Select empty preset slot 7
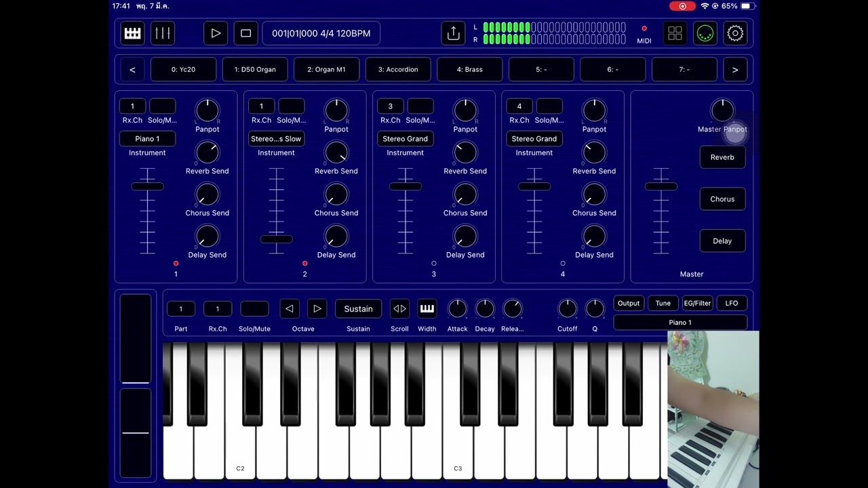This screenshot has width=868, height=488. point(684,70)
